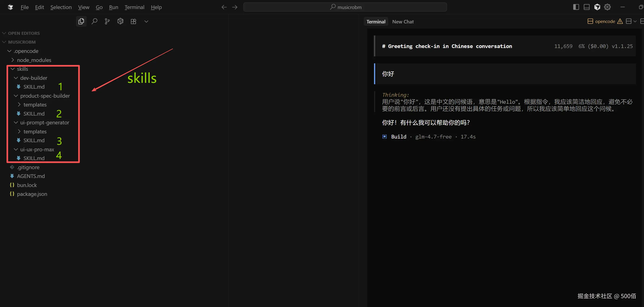
Task: Open the settings gear in the title bar
Action: (607, 7)
